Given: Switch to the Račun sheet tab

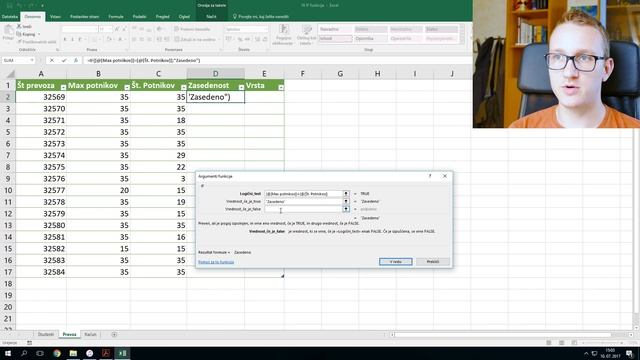Looking at the screenshot, I should coord(90,334).
